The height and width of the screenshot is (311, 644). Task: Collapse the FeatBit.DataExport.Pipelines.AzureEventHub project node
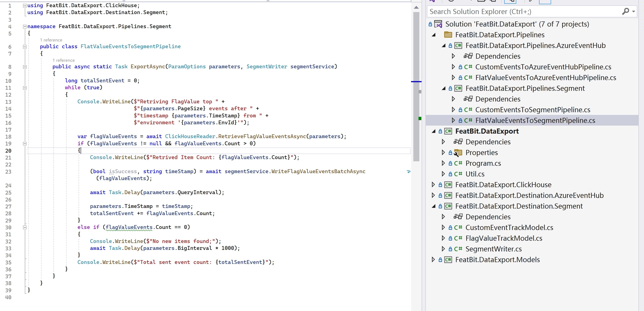443,46
